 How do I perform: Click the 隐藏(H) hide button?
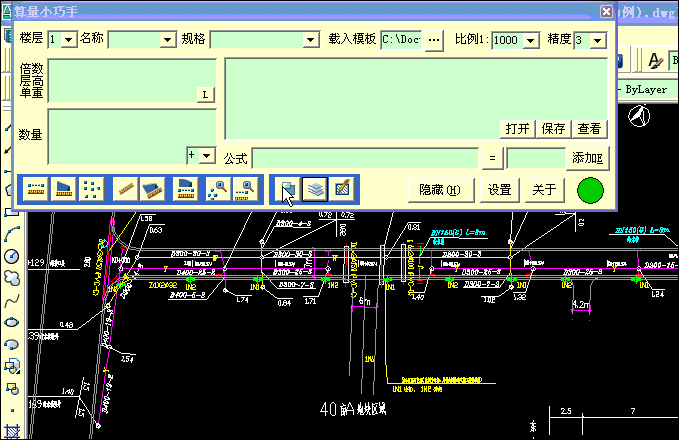[x=440, y=190]
